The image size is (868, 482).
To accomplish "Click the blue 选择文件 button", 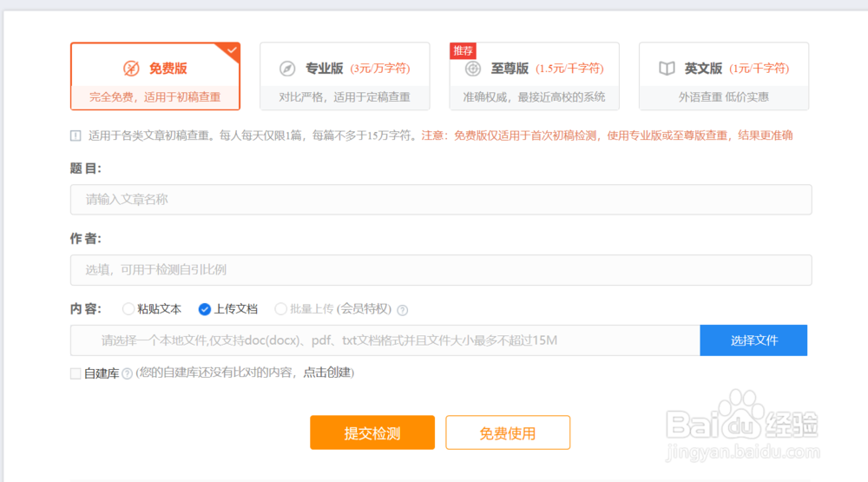I will tap(753, 340).
